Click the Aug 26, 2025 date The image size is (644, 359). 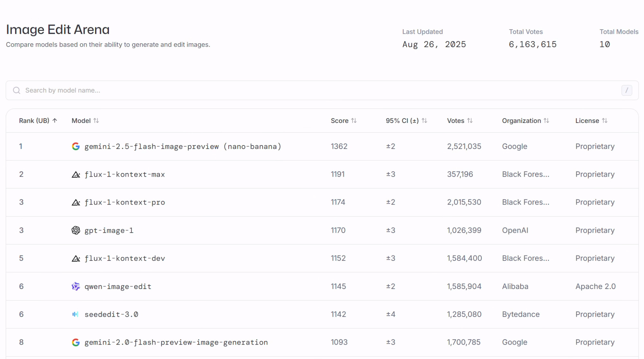434,44
